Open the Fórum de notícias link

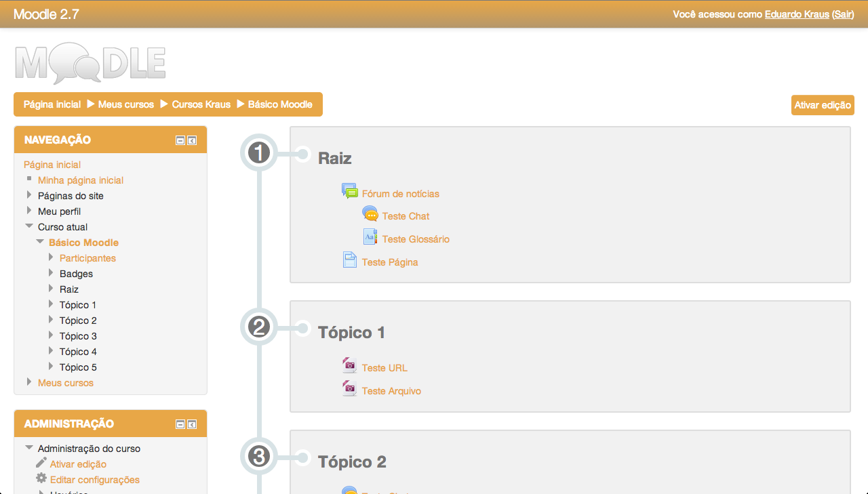coord(401,194)
